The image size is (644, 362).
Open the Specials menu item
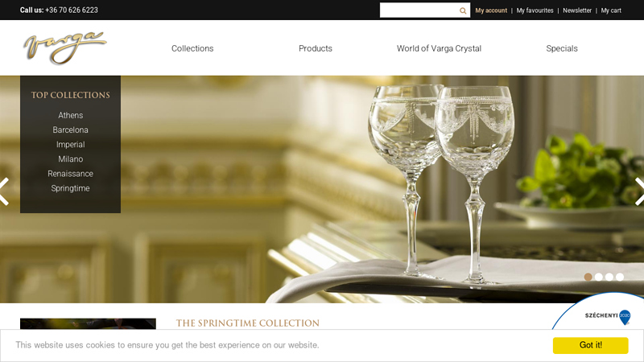562,48
